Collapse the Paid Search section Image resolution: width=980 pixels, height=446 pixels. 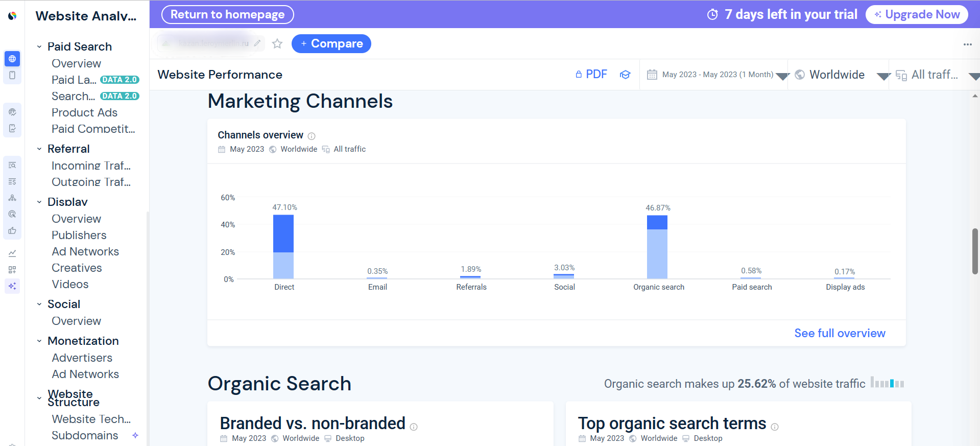pyautogui.click(x=39, y=46)
